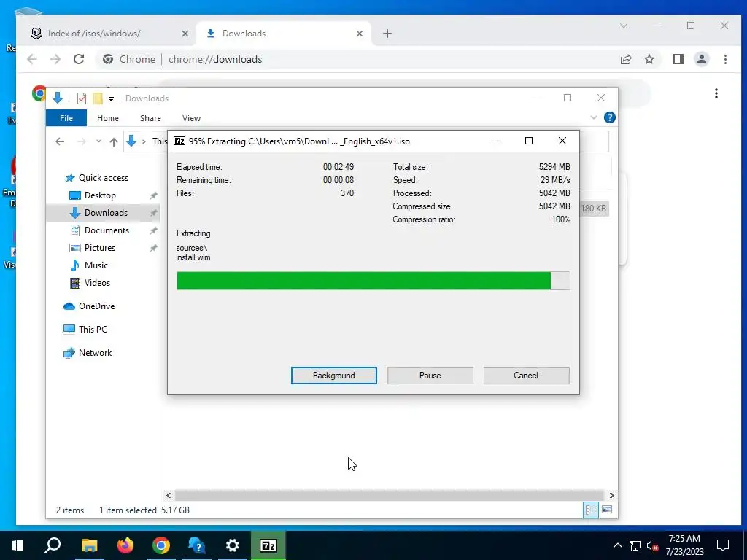Click the horizontal scrollbar in Explorer

tap(389, 495)
